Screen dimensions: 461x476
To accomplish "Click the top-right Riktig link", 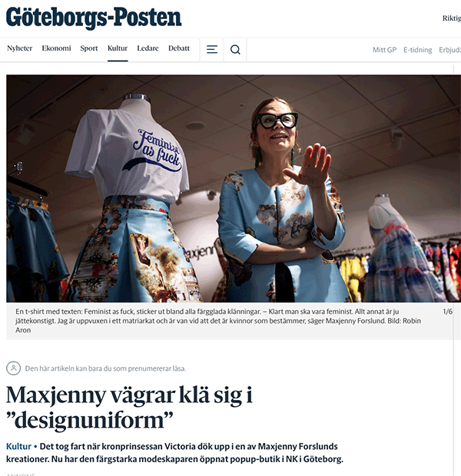I will point(452,18).
